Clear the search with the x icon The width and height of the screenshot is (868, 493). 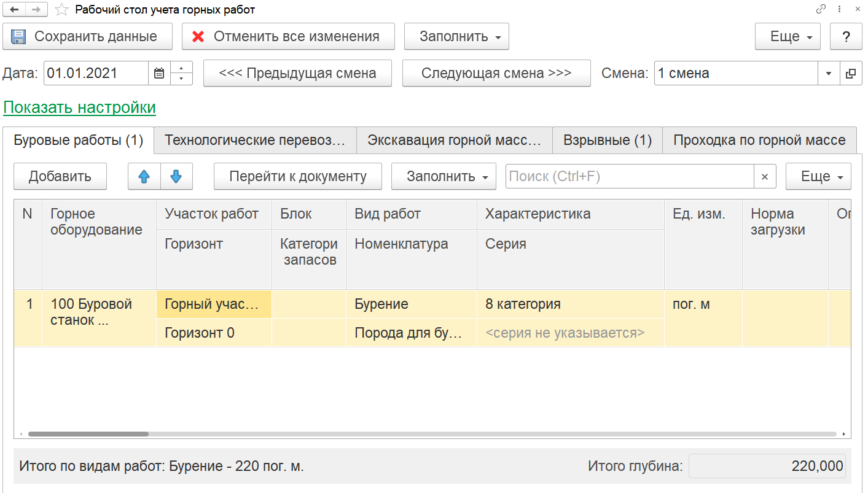point(765,176)
